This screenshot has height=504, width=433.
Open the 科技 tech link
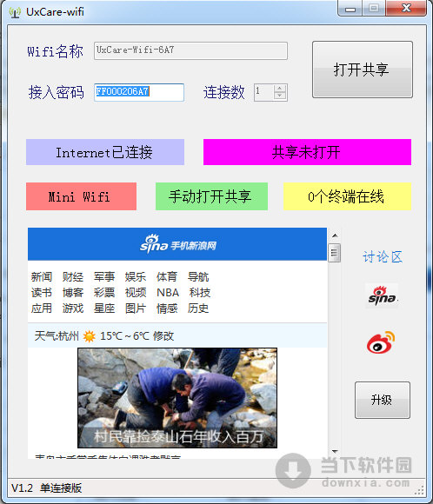(200, 293)
